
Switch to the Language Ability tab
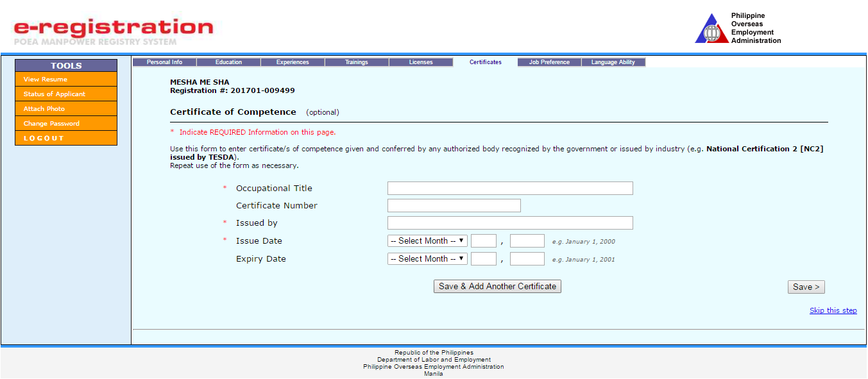point(613,62)
